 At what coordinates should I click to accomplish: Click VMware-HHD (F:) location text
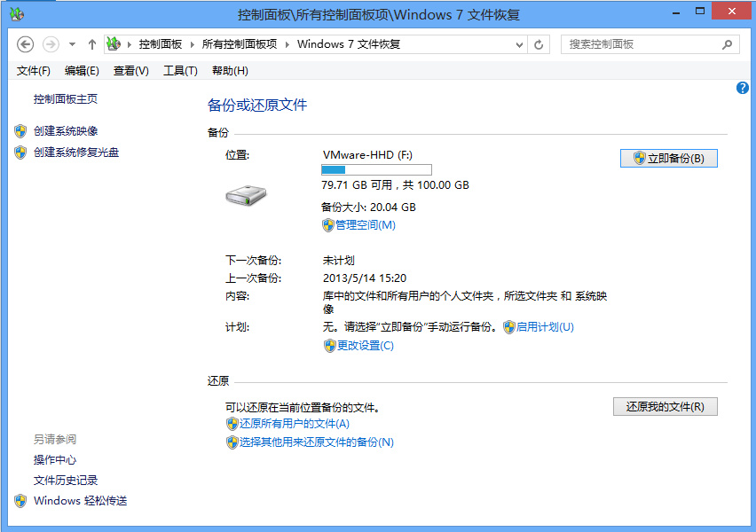point(367,155)
